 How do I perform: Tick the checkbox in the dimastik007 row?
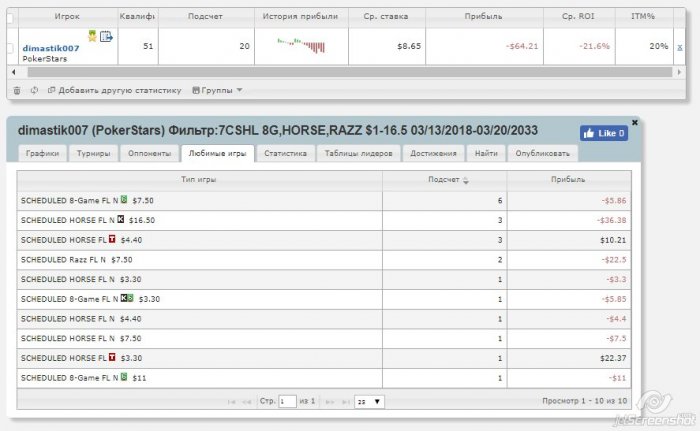[11, 47]
